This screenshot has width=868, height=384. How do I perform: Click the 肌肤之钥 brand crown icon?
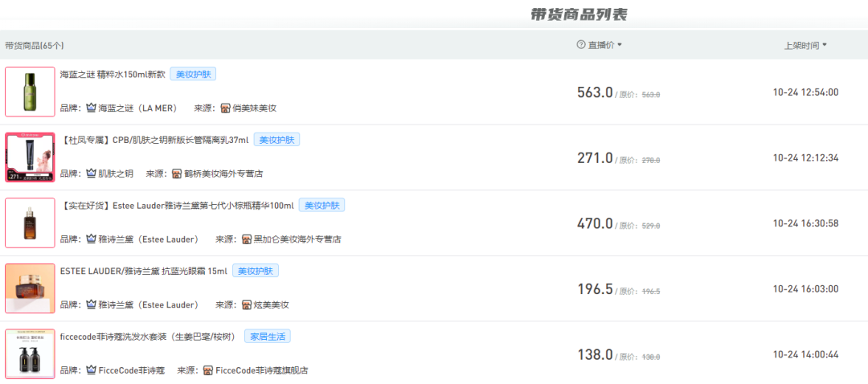coord(91,174)
